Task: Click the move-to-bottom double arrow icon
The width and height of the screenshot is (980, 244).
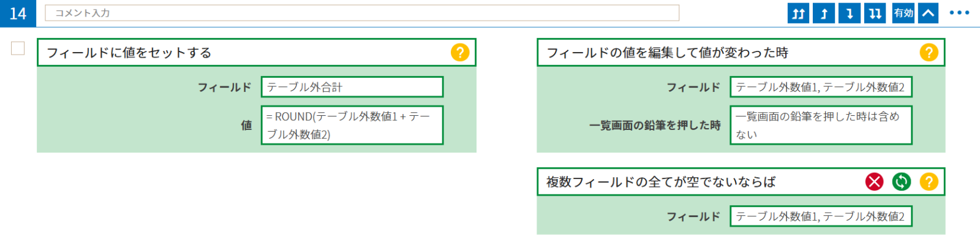Action: click(x=875, y=13)
